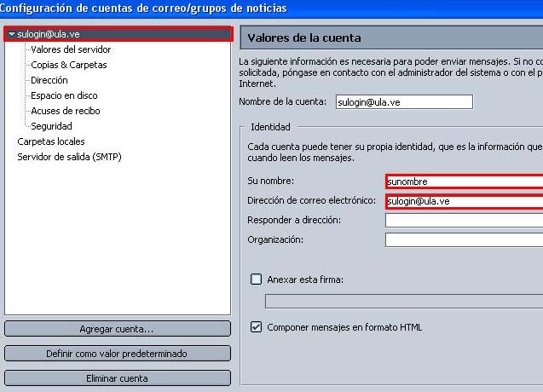Image resolution: width=543 pixels, height=392 pixels.
Task: Select sulogin@ula.ve account in the tree
Action: [47, 34]
